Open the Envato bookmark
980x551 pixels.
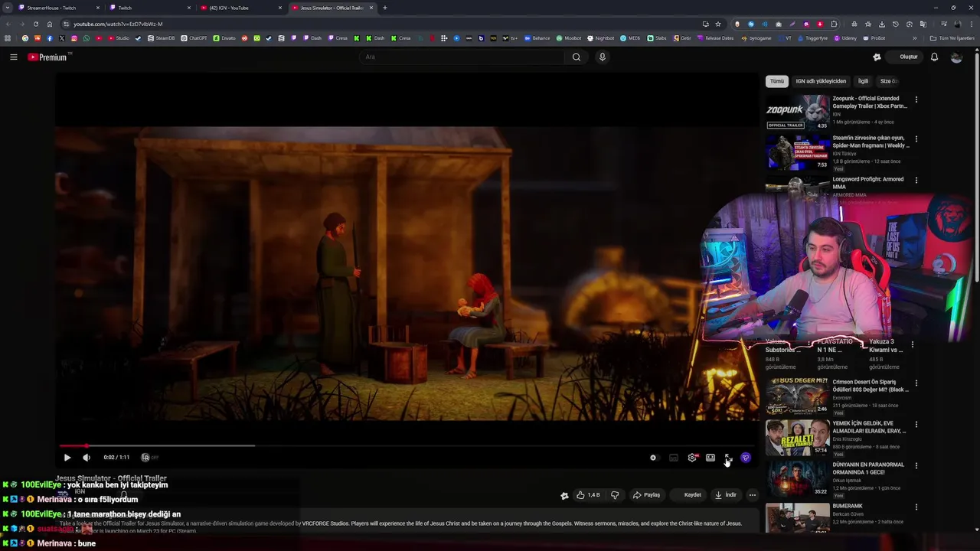(225, 38)
